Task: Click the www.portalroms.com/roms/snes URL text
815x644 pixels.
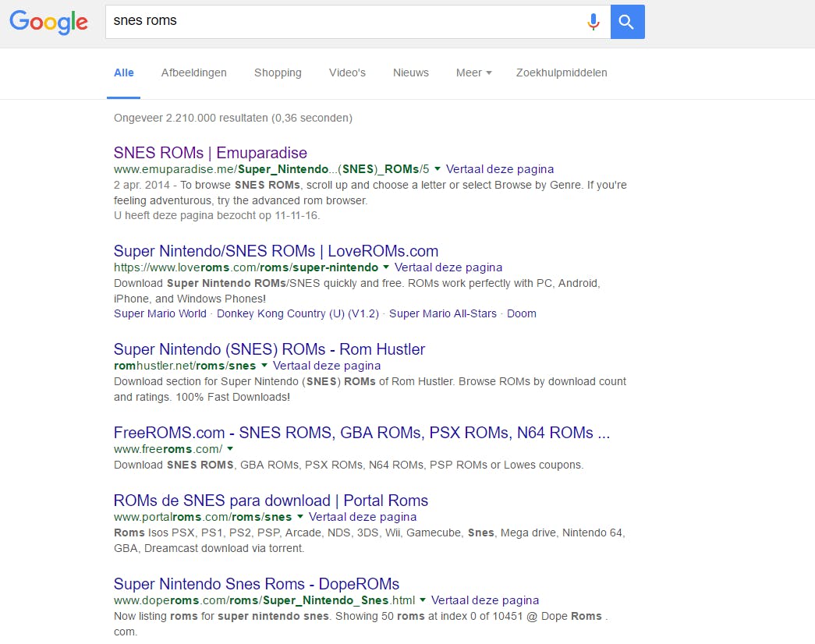Action: point(203,517)
